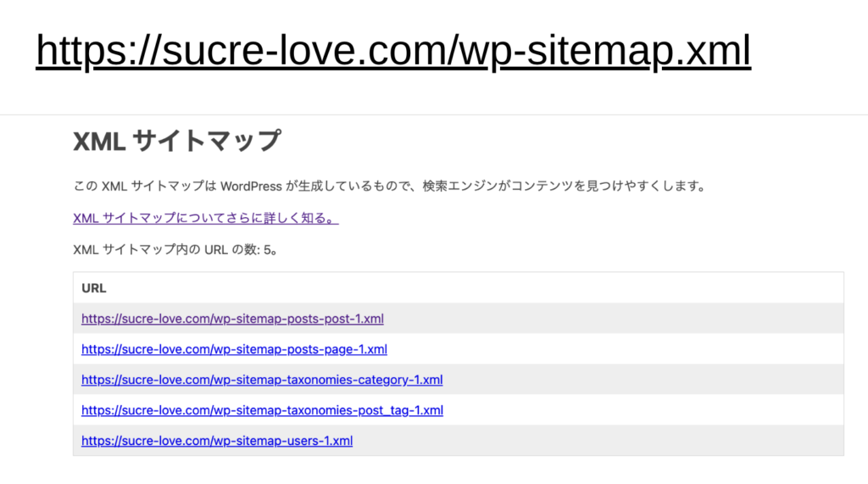This screenshot has height=484, width=868.
Task: Open the XML サイトマップについてさらに詳しく知る link
Action: [x=205, y=218]
